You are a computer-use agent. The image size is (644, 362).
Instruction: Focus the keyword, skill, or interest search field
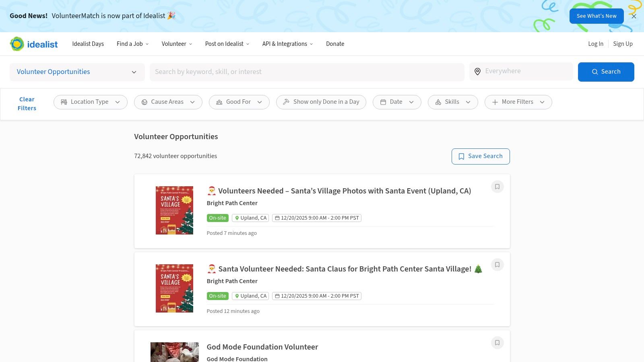click(307, 72)
